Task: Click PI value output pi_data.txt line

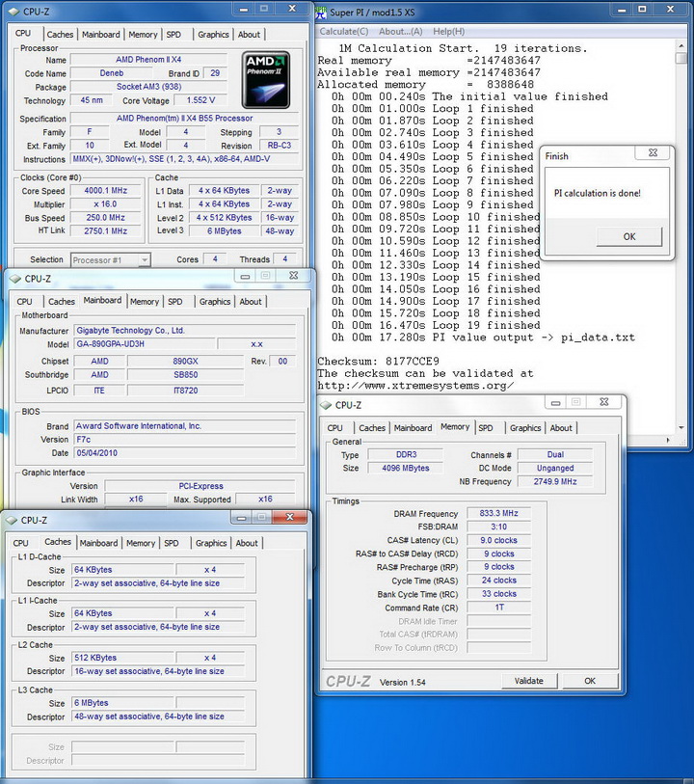Action: click(483, 338)
